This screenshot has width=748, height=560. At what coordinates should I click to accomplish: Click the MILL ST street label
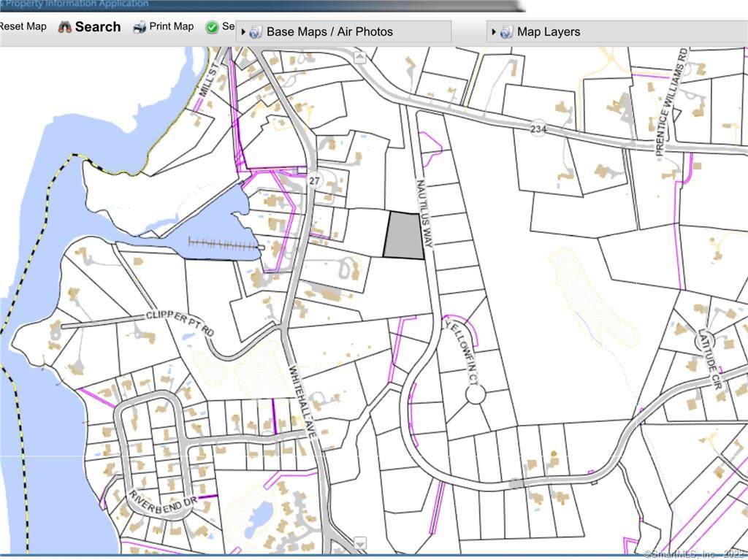208,80
